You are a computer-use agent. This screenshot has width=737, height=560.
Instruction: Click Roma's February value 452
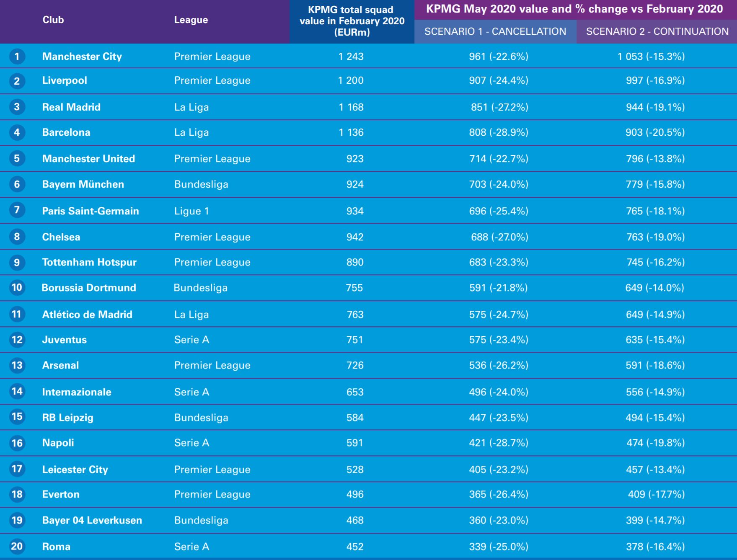point(355,547)
